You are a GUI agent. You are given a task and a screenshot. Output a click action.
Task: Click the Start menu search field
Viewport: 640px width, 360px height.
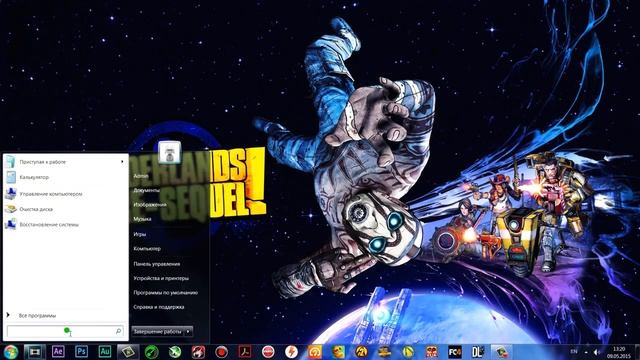coord(65,331)
